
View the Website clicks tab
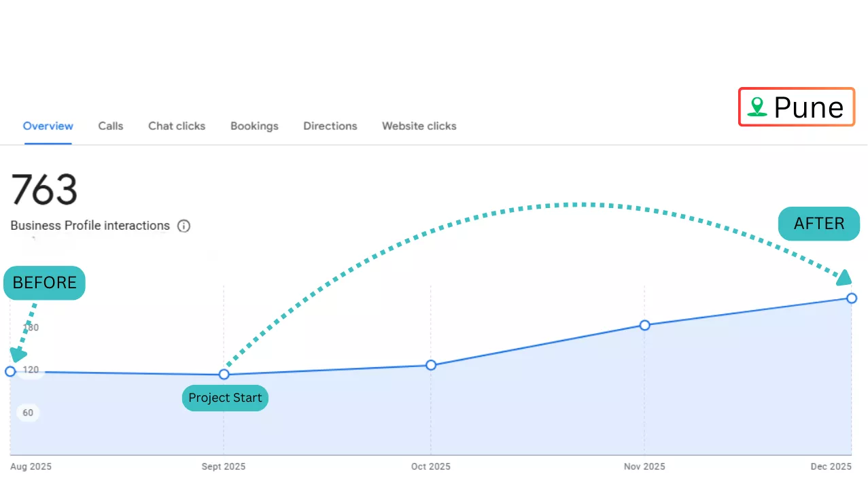pyautogui.click(x=419, y=126)
